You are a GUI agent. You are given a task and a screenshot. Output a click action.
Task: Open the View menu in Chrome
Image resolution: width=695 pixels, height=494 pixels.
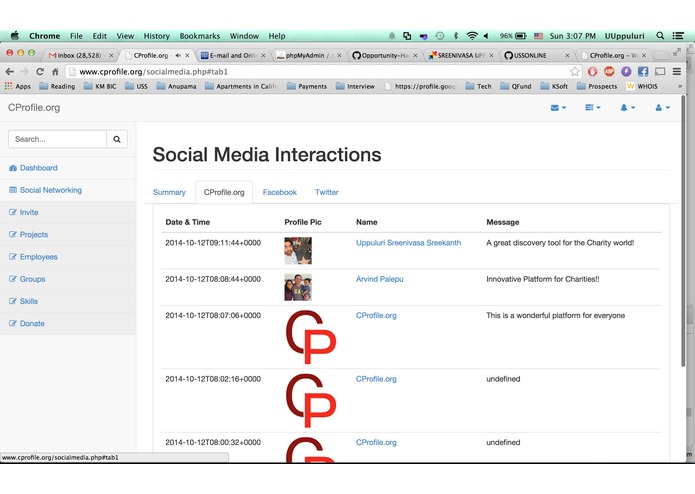click(125, 36)
